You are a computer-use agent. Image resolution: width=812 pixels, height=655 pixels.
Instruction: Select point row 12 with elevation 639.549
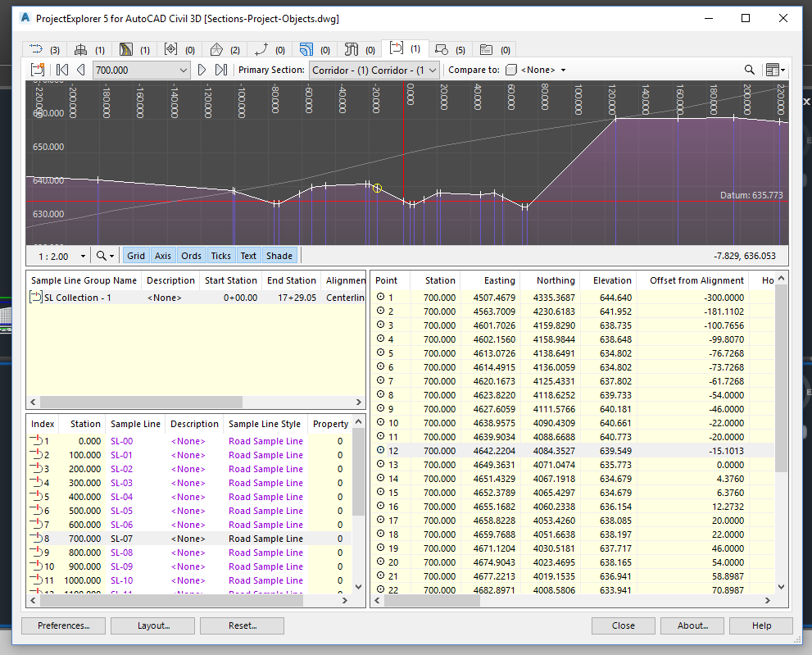(573, 451)
